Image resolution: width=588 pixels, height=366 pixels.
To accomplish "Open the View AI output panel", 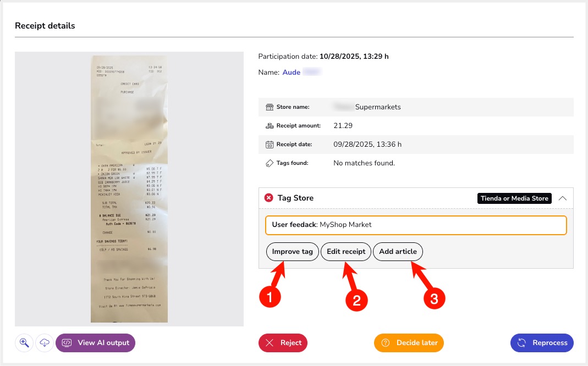I will (96, 343).
